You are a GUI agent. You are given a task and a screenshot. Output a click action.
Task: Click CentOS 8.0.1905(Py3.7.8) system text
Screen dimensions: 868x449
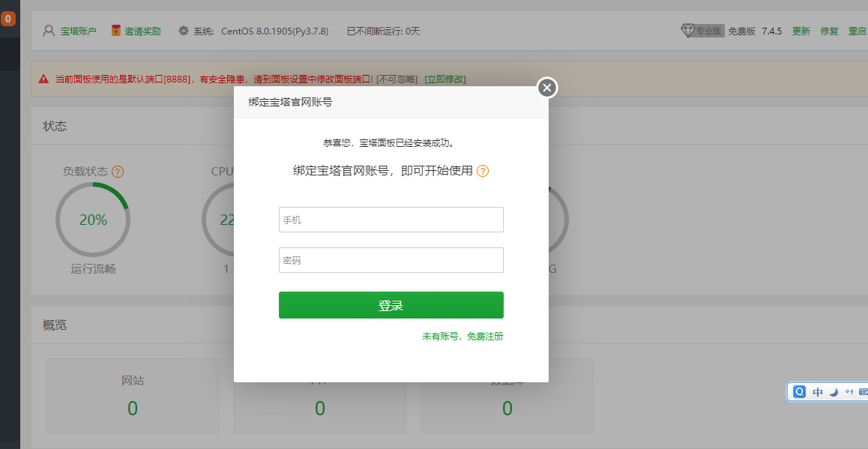tap(274, 31)
